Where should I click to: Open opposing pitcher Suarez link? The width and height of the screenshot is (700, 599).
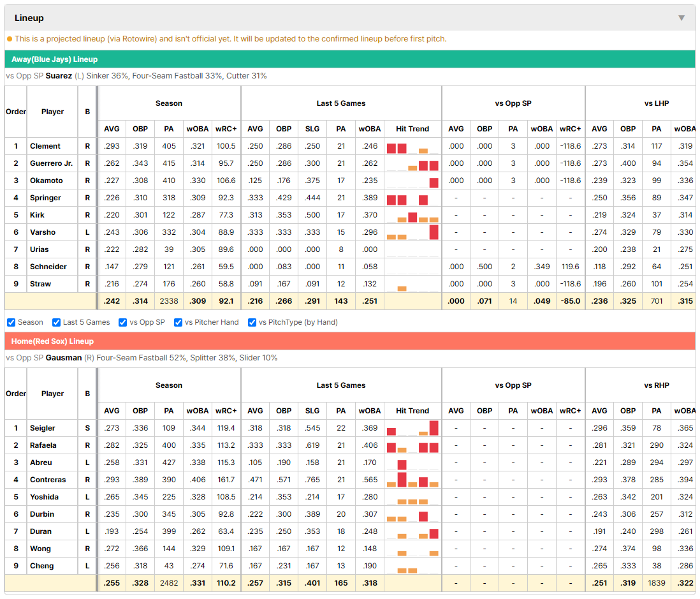(59, 76)
